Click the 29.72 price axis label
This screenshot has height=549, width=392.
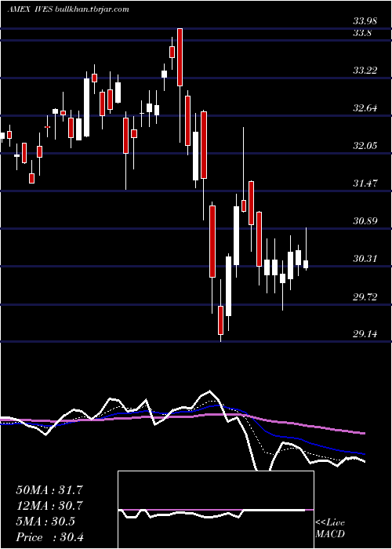point(365,297)
